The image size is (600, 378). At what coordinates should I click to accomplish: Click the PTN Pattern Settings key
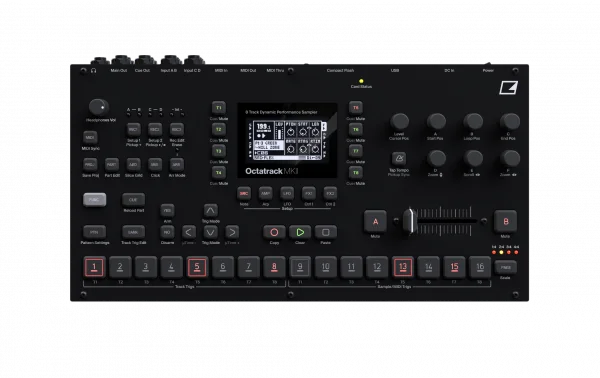(x=95, y=232)
